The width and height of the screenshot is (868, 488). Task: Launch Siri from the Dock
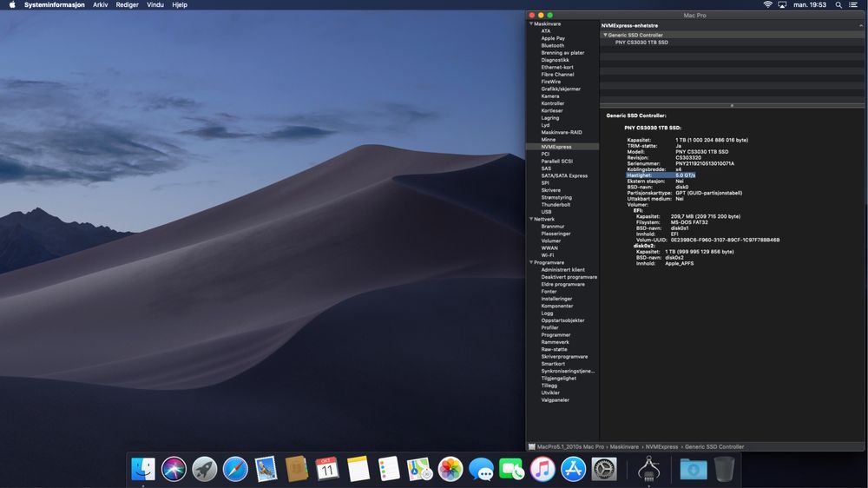click(x=174, y=469)
